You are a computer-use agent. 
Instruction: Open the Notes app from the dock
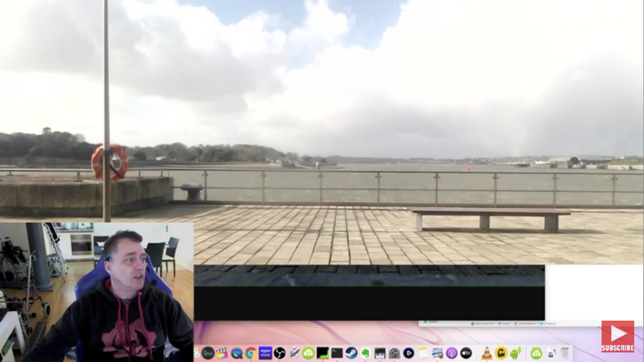pos(423,353)
